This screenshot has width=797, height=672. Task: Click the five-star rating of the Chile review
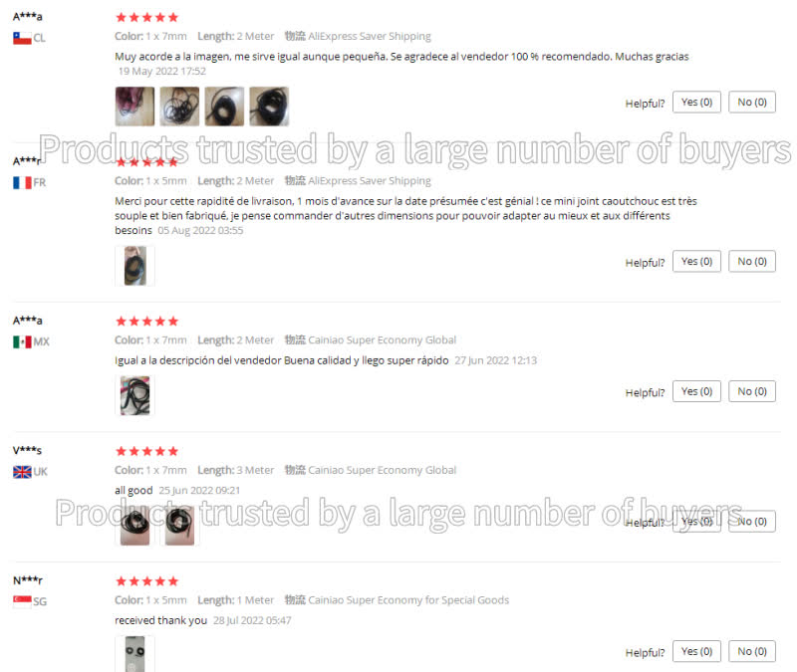coord(146,17)
